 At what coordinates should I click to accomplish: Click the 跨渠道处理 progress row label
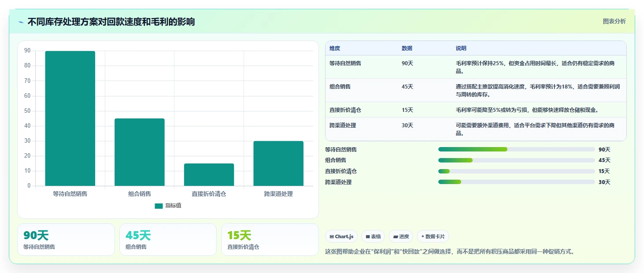click(x=338, y=182)
